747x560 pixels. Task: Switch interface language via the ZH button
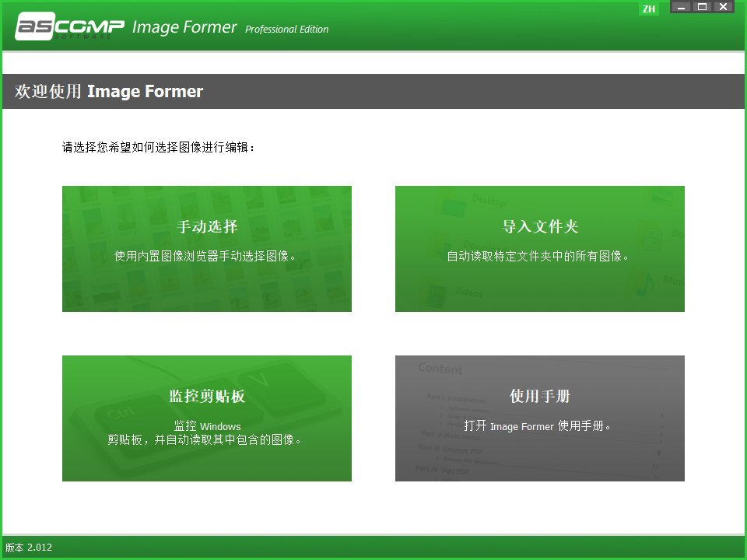648,9
